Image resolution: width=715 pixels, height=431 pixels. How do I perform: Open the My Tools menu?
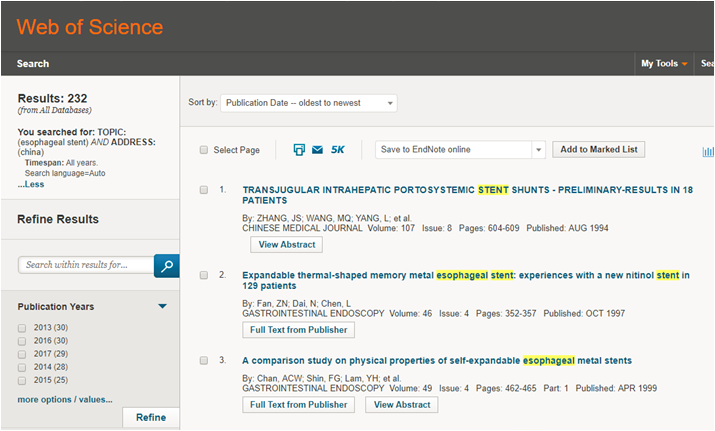664,64
